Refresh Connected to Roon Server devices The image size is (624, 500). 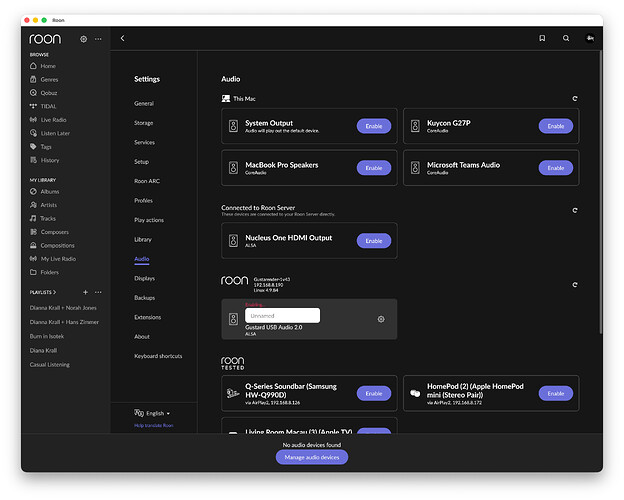[575, 210]
